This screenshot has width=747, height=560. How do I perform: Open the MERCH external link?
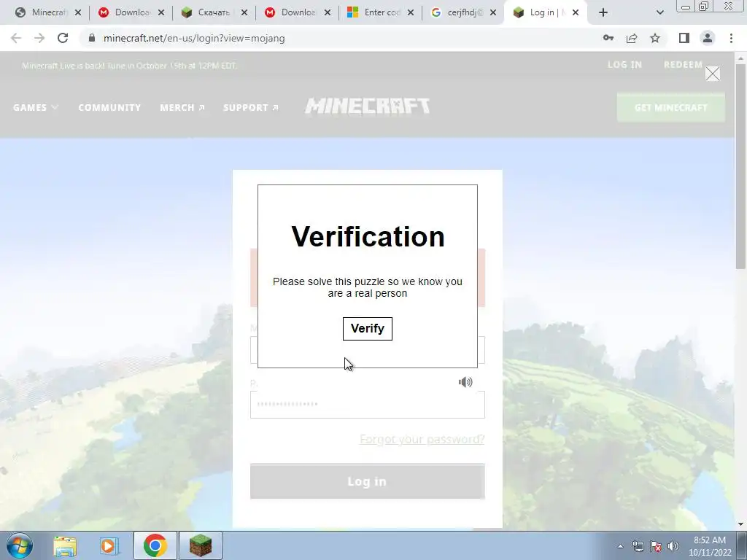(x=182, y=108)
